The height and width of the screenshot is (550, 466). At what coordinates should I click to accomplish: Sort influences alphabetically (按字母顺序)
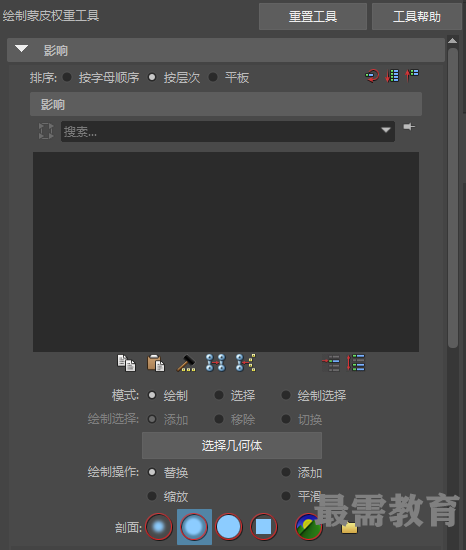pos(67,77)
